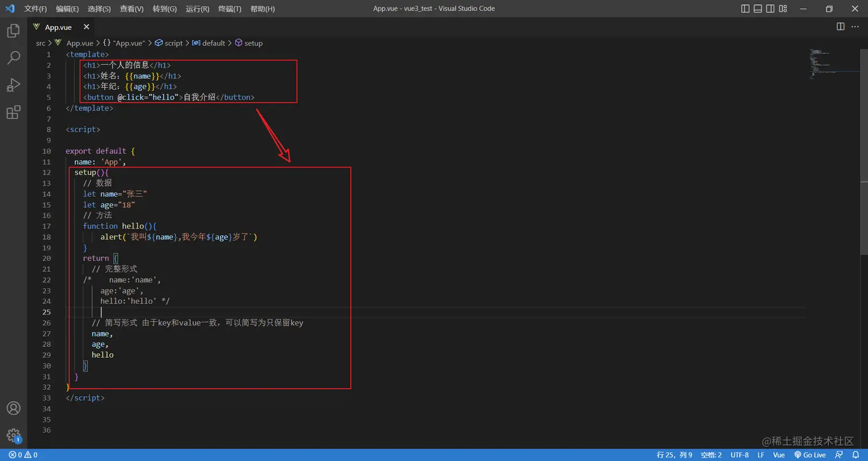The height and width of the screenshot is (461, 868).
Task: Toggle the secondary side bar layout icon
Action: [x=771, y=9]
